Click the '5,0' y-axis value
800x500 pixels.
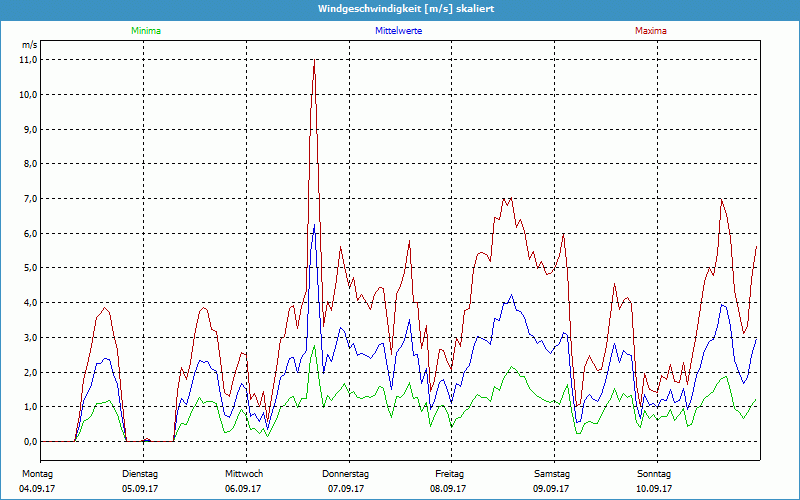click(x=31, y=268)
